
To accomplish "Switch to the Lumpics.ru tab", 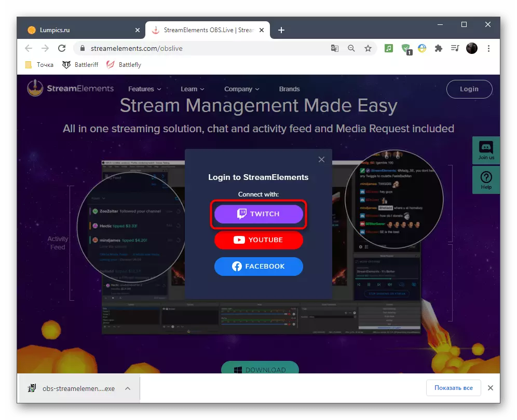I will pyautogui.click(x=81, y=30).
